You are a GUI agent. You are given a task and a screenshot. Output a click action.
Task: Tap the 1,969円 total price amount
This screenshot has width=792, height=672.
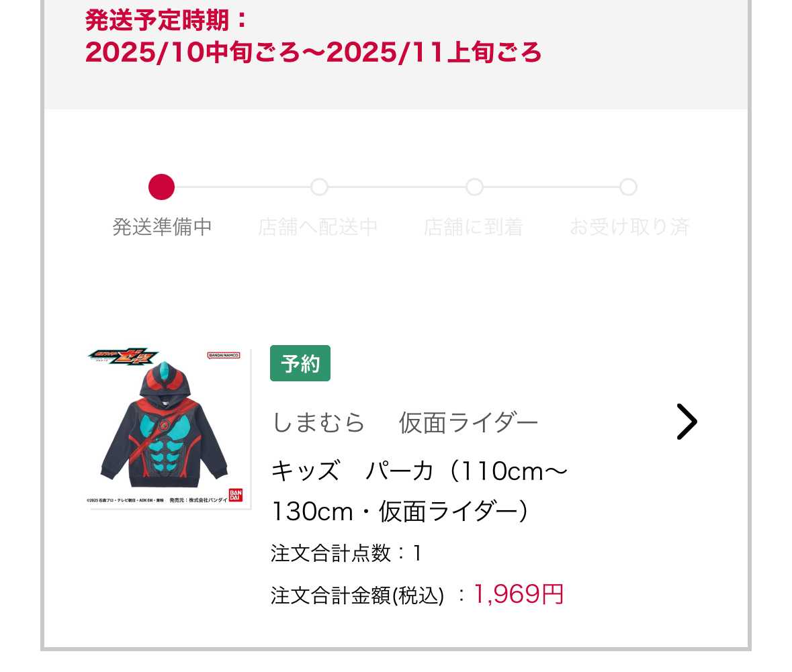(x=518, y=593)
